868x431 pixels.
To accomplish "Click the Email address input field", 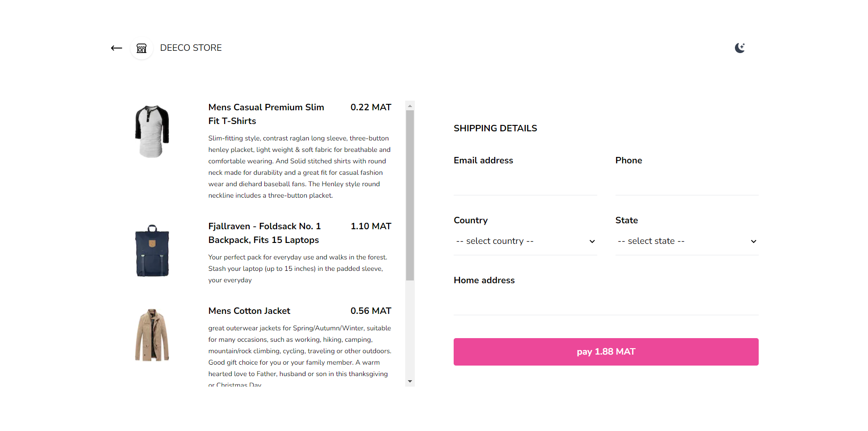I will coord(525,184).
